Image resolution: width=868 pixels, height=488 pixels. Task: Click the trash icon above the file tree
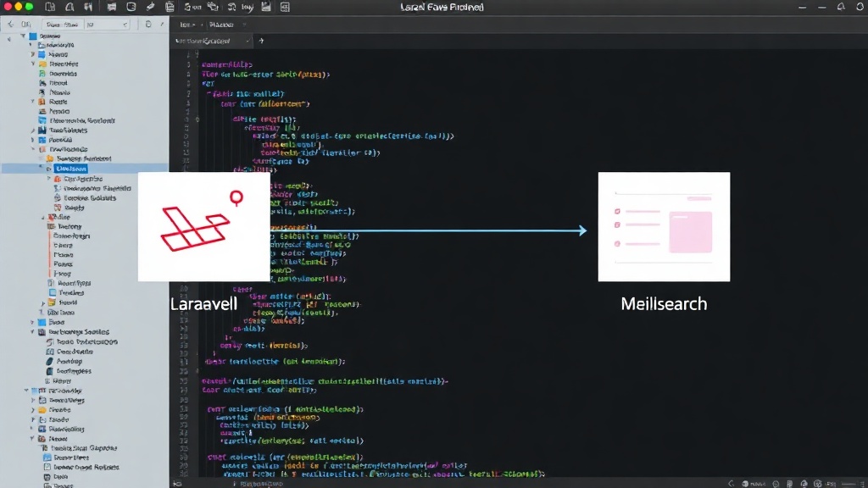[x=148, y=25]
